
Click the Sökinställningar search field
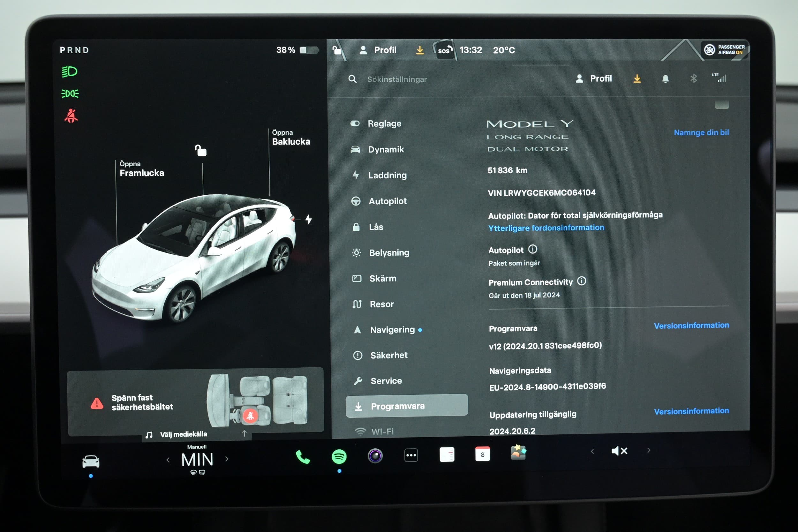397,79
